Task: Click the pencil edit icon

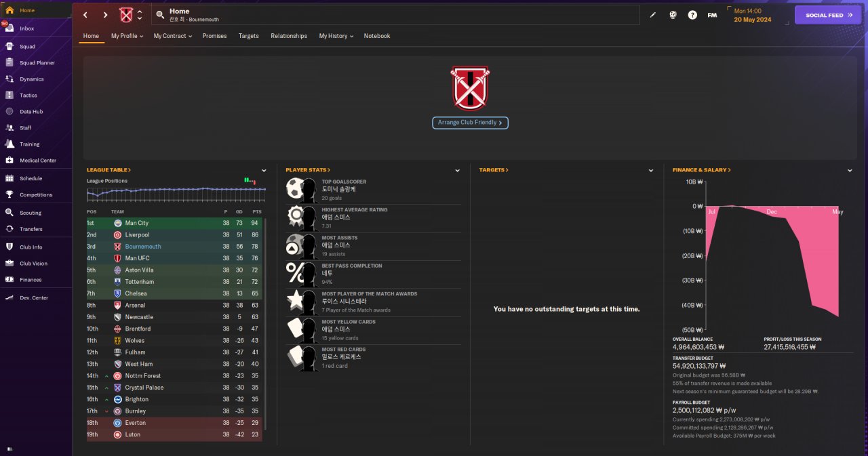Action: coord(653,15)
